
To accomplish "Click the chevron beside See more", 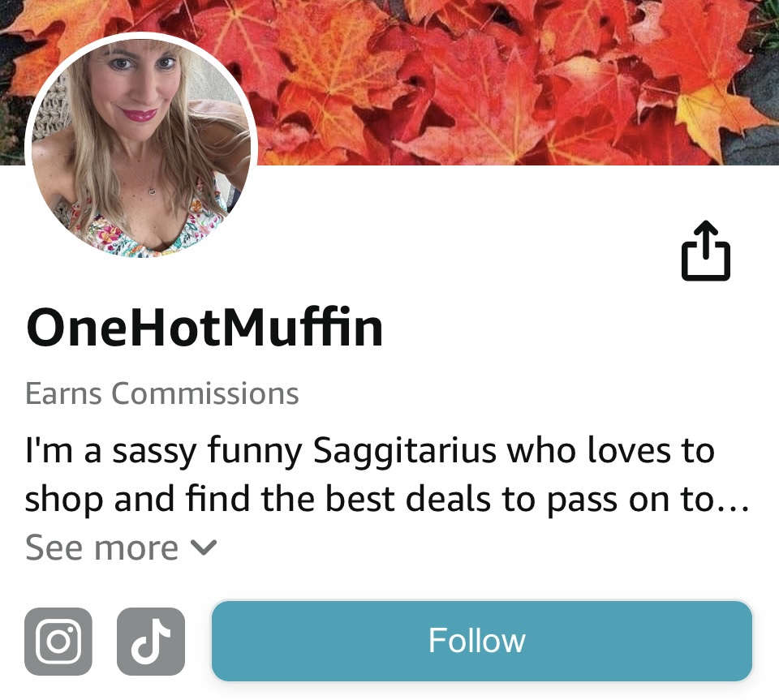I will [x=204, y=548].
